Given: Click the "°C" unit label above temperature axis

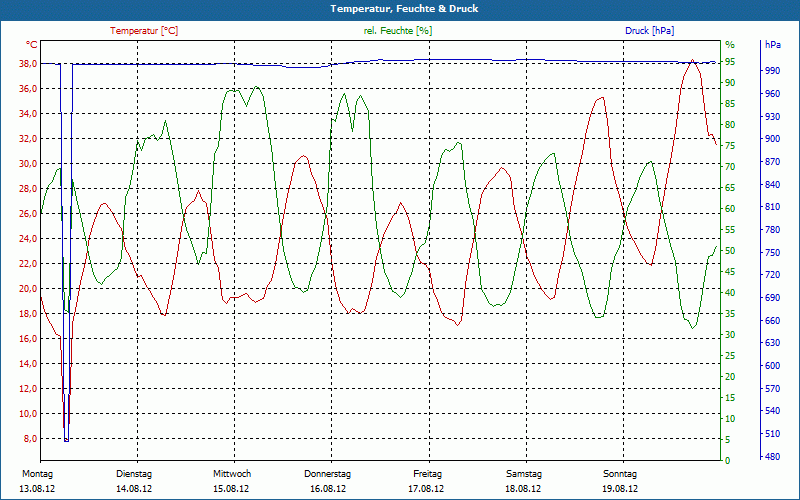Looking at the screenshot, I should coord(32,45).
